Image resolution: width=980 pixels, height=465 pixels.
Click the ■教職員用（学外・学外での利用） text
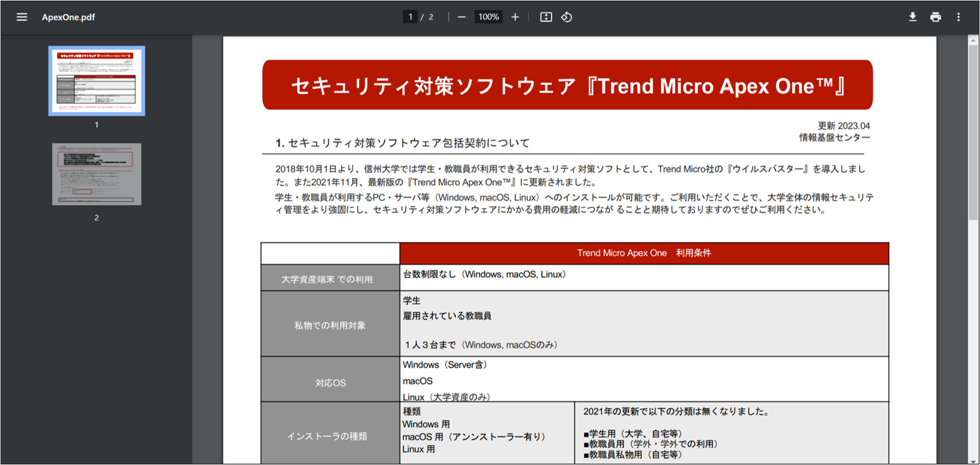pos(651,443)
